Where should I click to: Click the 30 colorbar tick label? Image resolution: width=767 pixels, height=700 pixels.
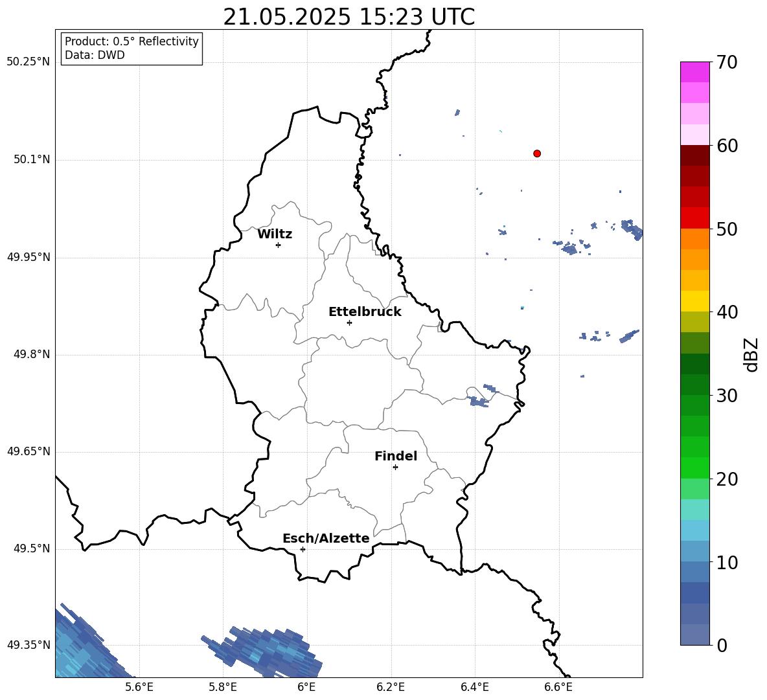727,396
